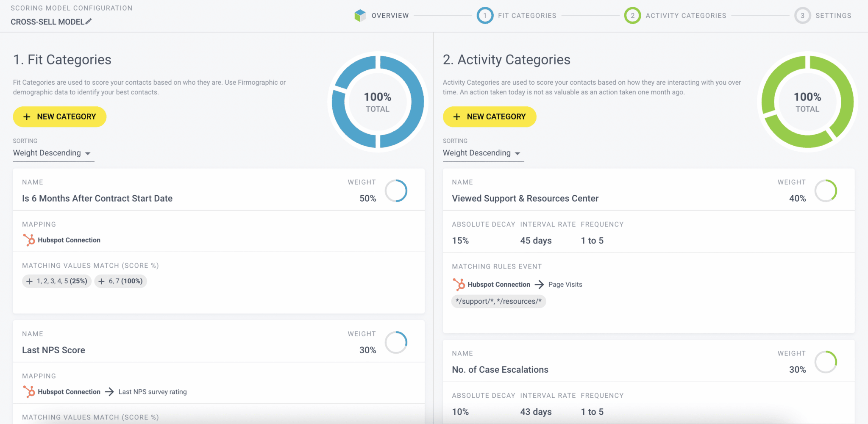Select the 6, 7 (100%) value chip
The image size is (868, 424).
[x=121, y=281]
